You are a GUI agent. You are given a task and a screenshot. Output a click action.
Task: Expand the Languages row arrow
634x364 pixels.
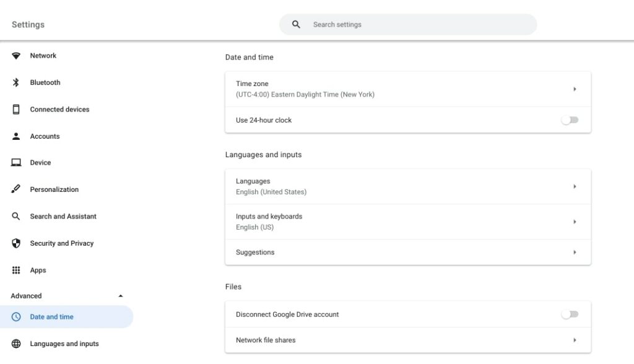[575, 186]
